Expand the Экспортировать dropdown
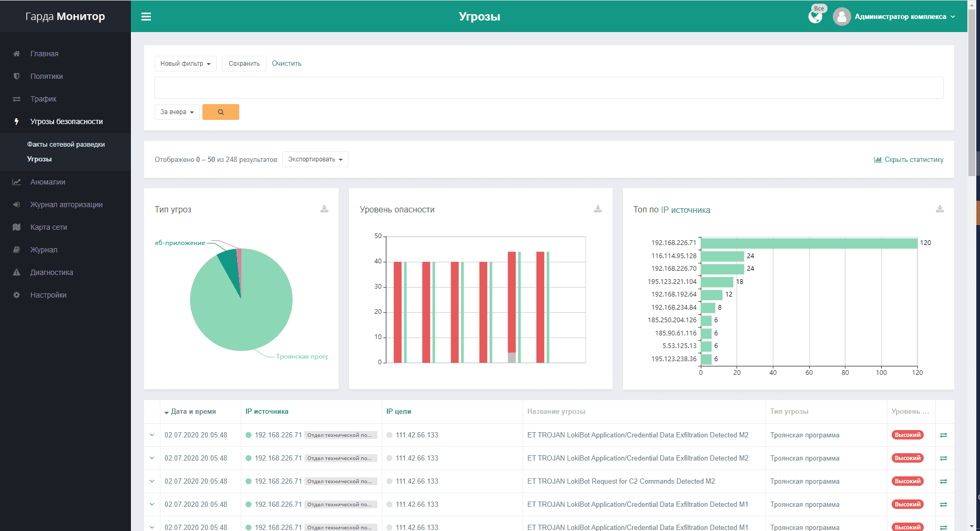This screenshot has height=531, width=980. 315,159
